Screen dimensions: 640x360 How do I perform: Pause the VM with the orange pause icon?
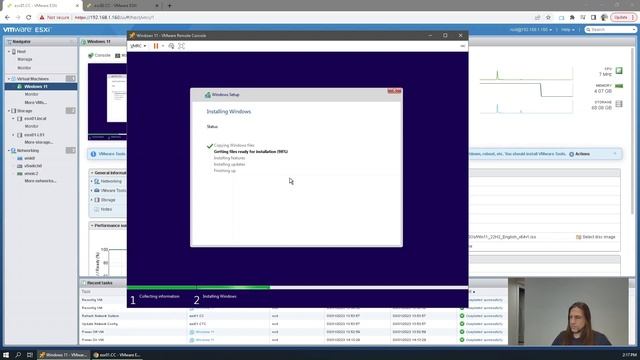[x=156, y=46]
